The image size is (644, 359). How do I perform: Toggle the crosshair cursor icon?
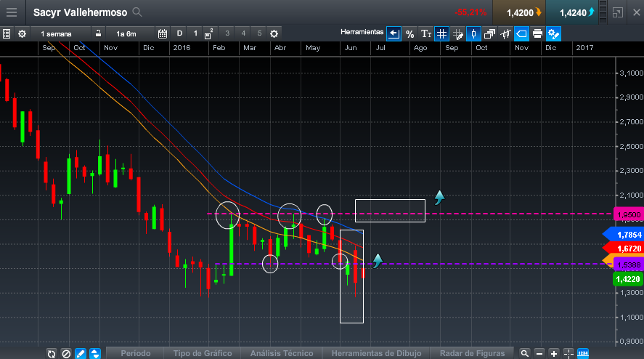tap(568, 353)
